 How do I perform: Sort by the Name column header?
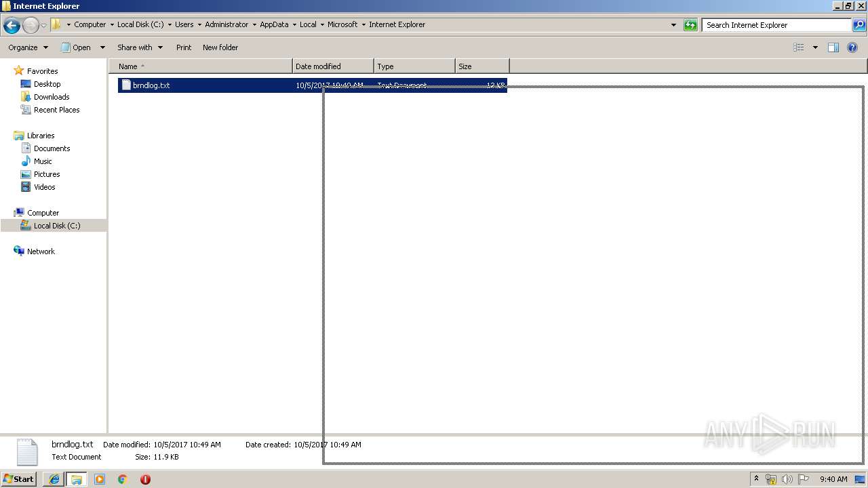pos(200,66)
